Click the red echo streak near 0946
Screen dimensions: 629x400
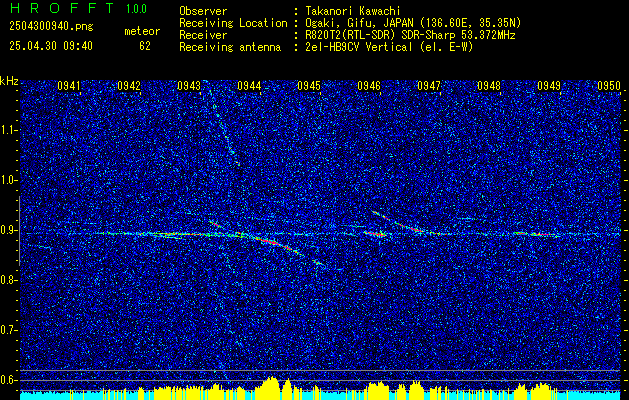(x=375, y=234)
